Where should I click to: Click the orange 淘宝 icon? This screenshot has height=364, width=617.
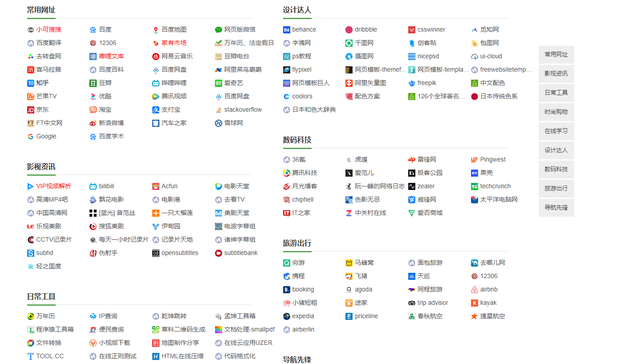[x=93, y=110]
